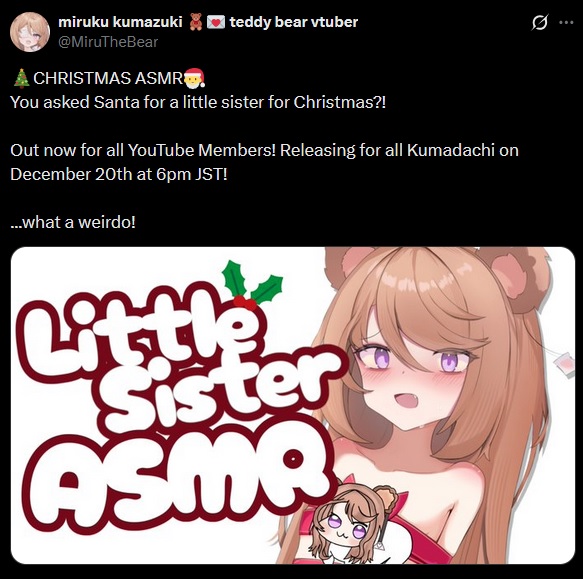Open the miruku kumazuki display name link
Viewport: 583px width, 579px height.
click(x=120, y=22)
